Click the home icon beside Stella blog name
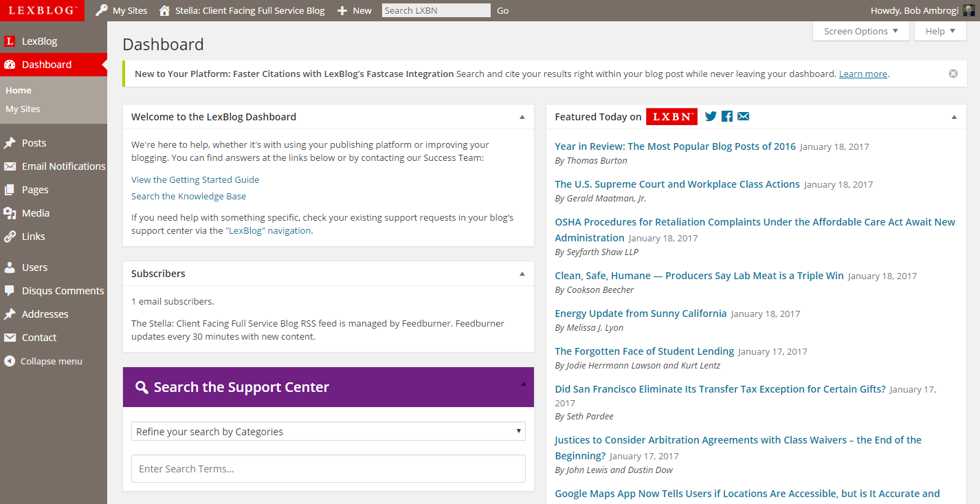980x504 pixels. 164,10
